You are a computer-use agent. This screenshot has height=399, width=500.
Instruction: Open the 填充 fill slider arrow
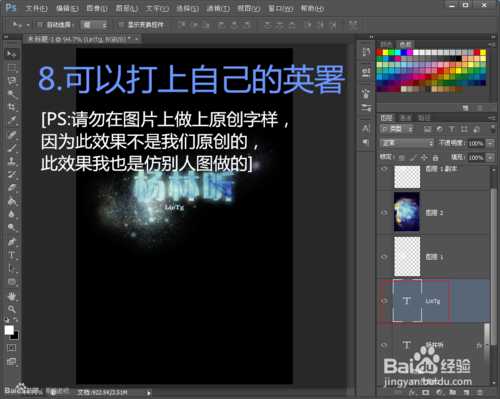[x=491, y=157]
